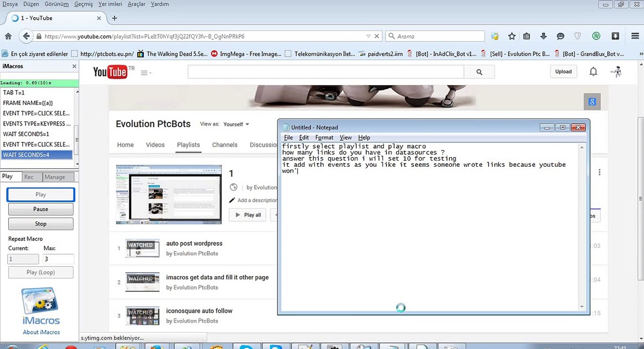Open the 'paidverts2.iim' bookmark

point(380,54)
